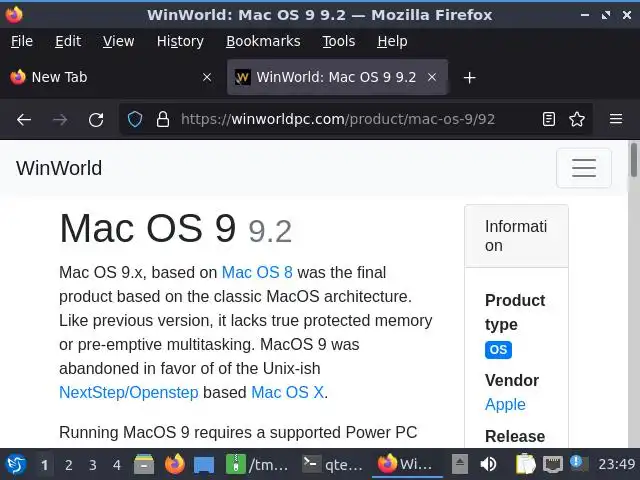This screenshot has height=480, width=640.
Task: Open the network connection tray icon
Action: tap(553, 464)
